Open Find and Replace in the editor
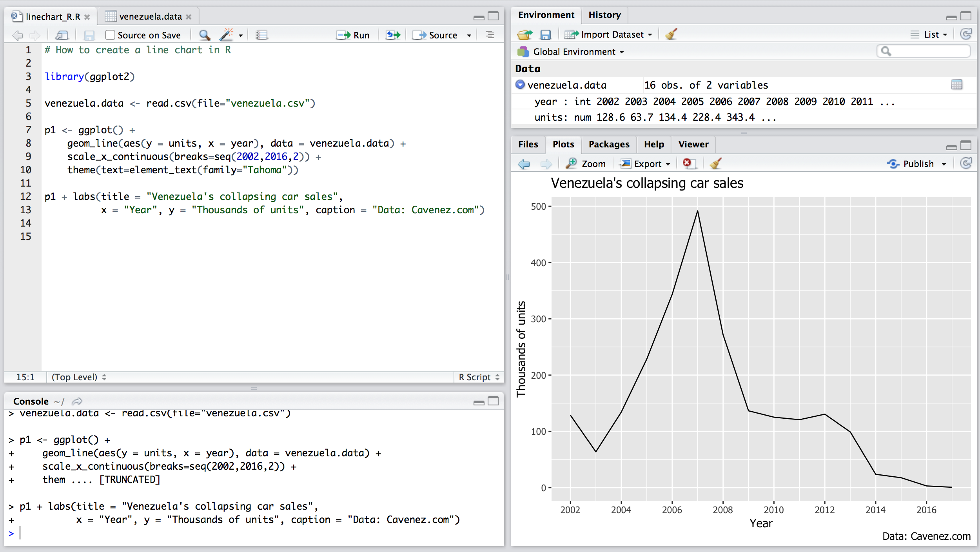This screenshot has width=980, height=552. [204, 34]
